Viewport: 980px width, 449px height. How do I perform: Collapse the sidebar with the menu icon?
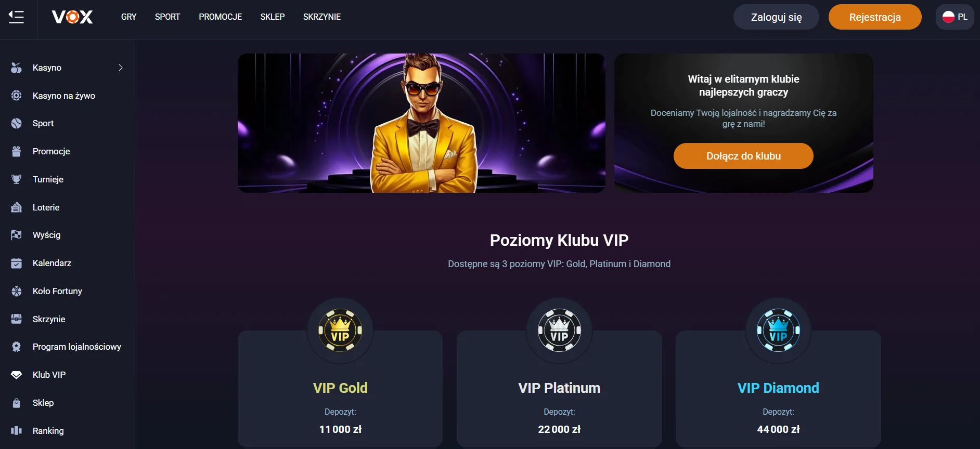tap(16, 17)
